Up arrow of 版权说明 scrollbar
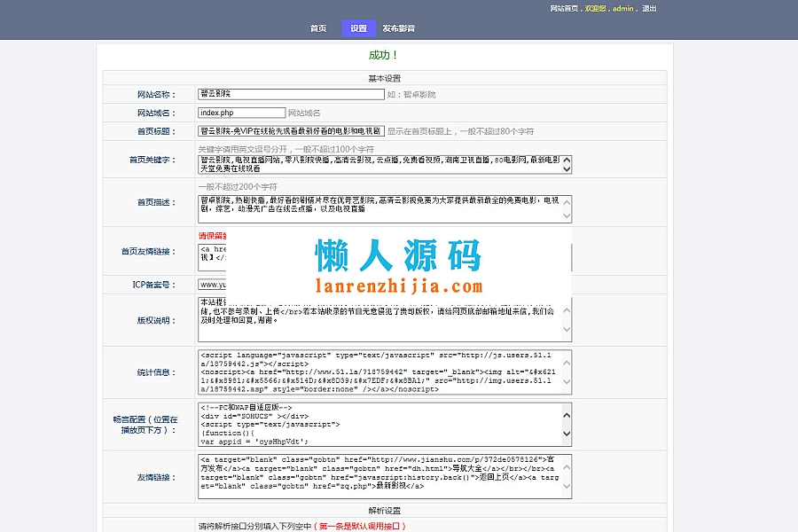 click(x=567, y=310)
